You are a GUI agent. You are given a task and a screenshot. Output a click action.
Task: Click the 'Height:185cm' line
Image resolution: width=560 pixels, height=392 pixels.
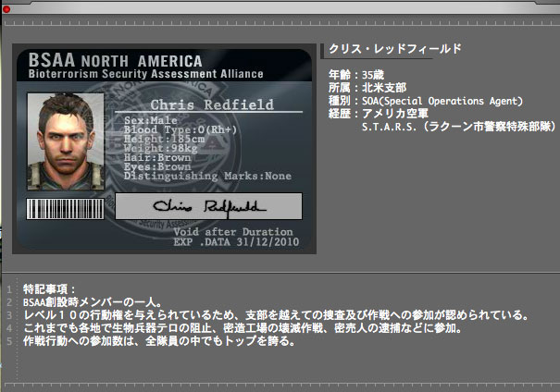[164, 139]
